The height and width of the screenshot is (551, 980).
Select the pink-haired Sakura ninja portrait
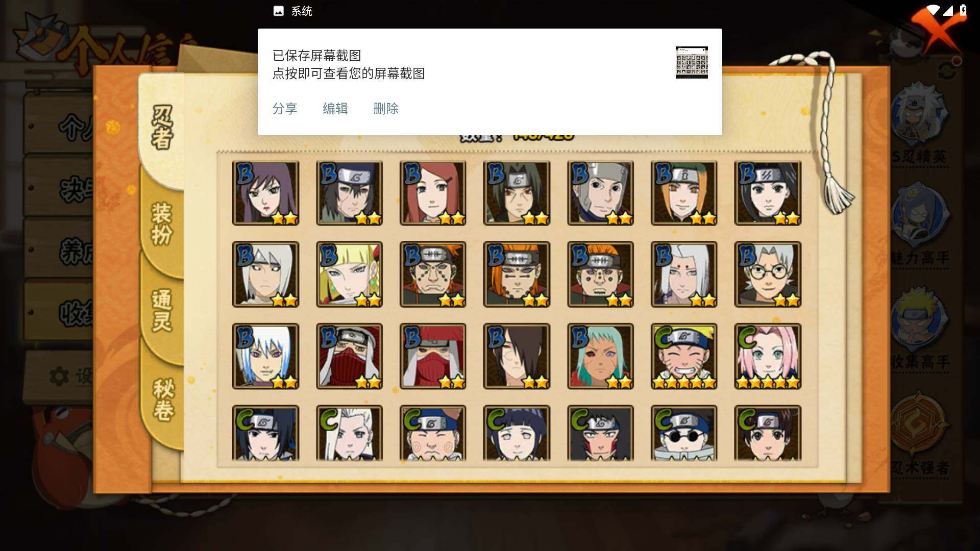[768, 356]
